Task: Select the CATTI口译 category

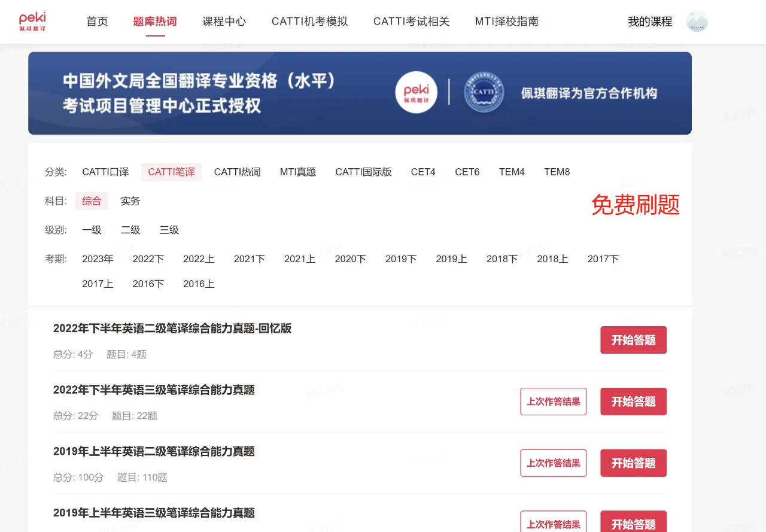Action: [x=105, y=172]
